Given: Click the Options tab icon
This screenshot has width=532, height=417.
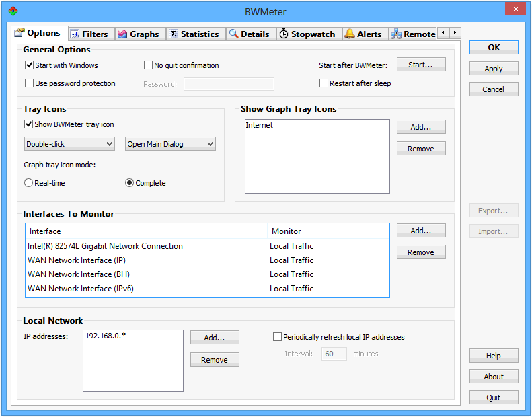Looking at the screenshot, I should coord(19,33).
